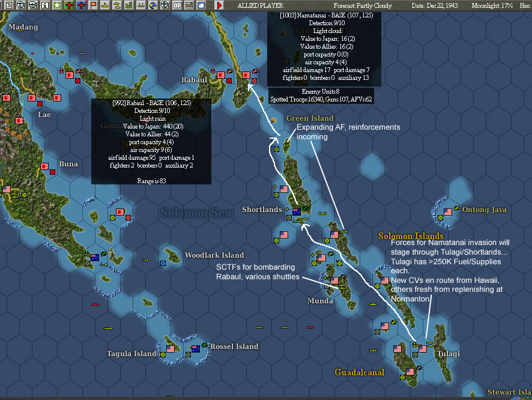Image resolution: width=532 pixels, height=400 pixels.
Task: Click the 'Moonlight: 17%' text
Action: click(492, 5)
